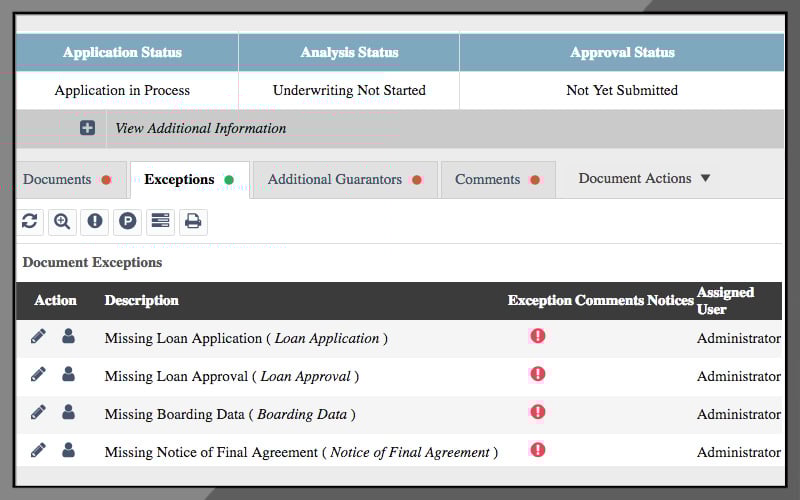The image size is (800, 500).
Task: Click user icon for Notice of Final Agreement
Action: 68,450
